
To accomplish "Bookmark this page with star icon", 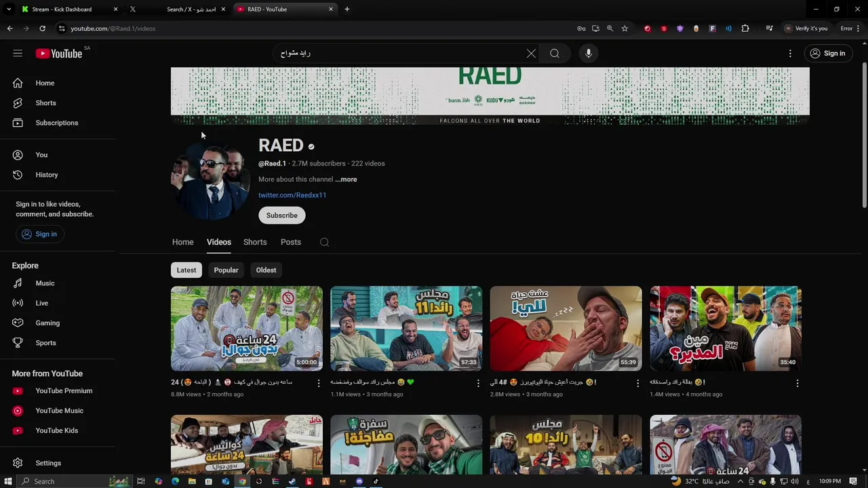I will (625, 28).
